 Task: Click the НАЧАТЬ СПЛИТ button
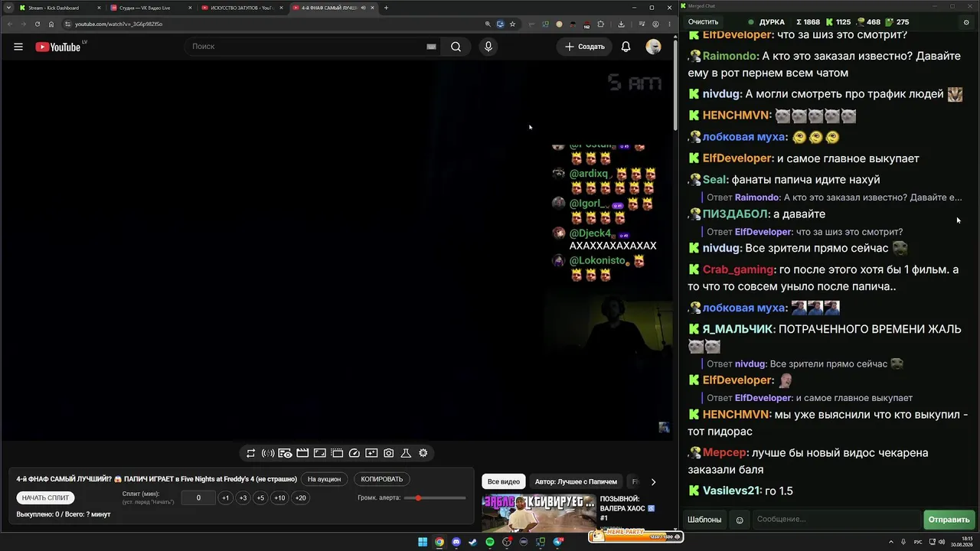46,497
